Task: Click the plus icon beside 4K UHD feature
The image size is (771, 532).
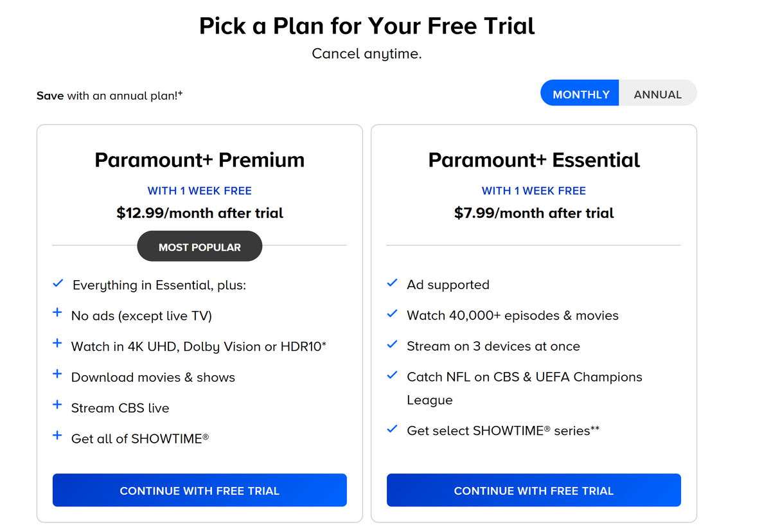Action: click(x=57, y=344)
